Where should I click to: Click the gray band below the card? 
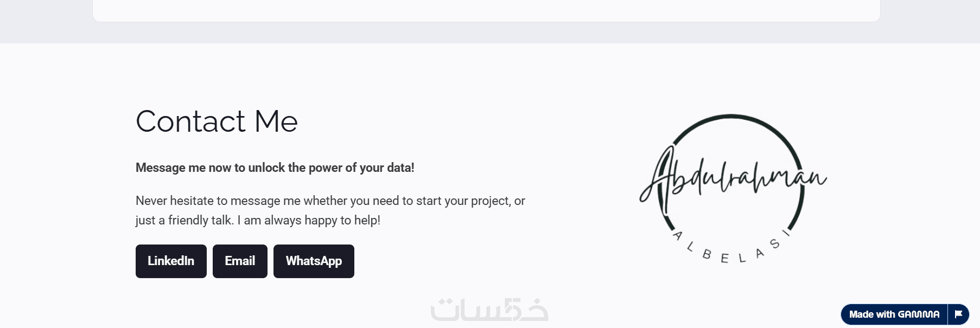[x=486, y=34]
